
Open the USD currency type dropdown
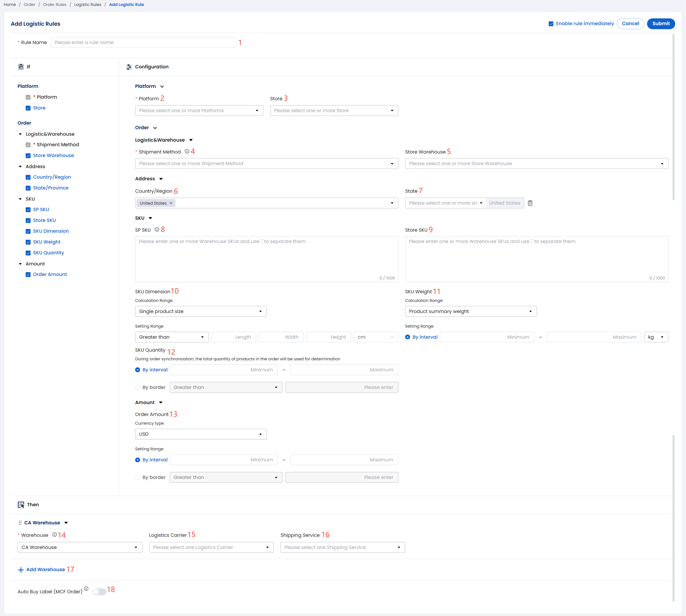(201, 434)
